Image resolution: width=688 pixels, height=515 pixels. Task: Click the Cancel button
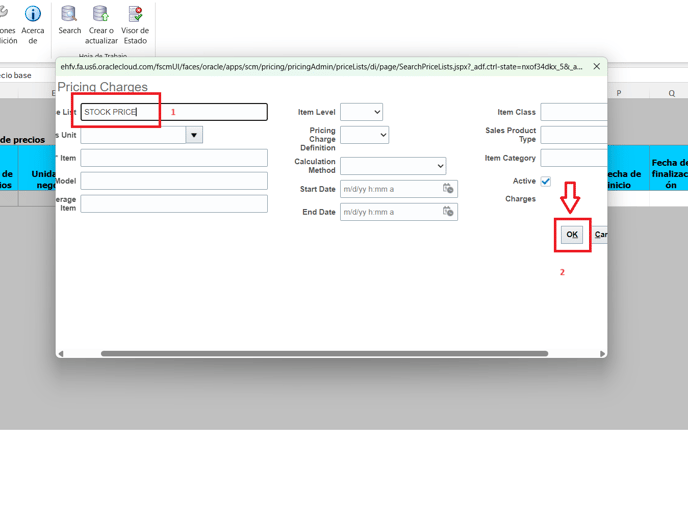pos(601,234)
